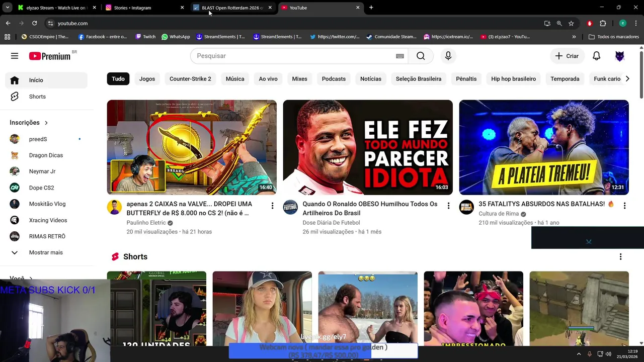The image size is (644, 362).
Task: Open Chrome zoom magnifier in address bar
Action: 559,23
